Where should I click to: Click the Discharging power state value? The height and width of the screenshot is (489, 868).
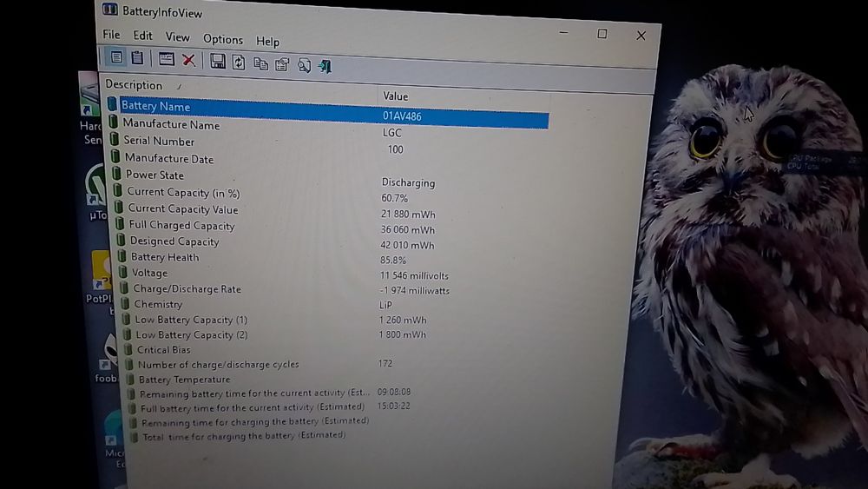409,182
